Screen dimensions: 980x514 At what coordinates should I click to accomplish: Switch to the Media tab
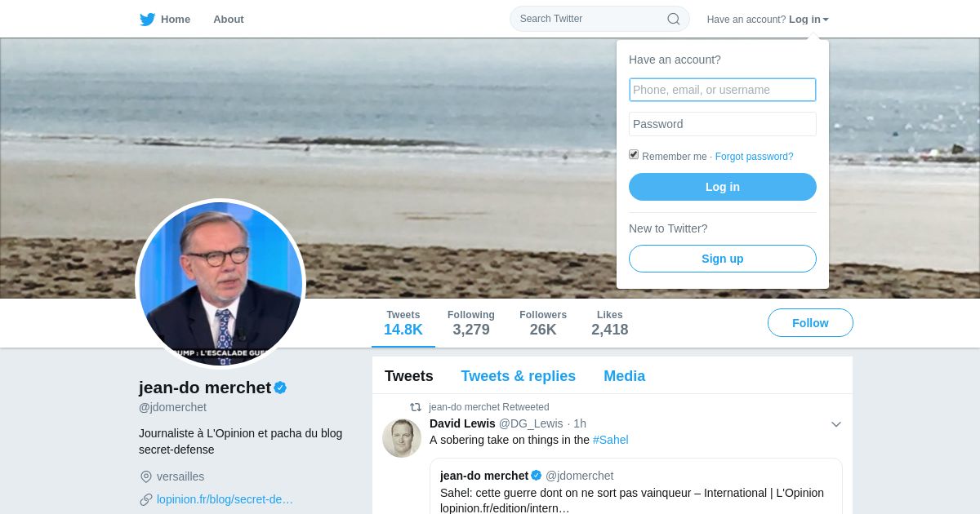click(625, 376)
